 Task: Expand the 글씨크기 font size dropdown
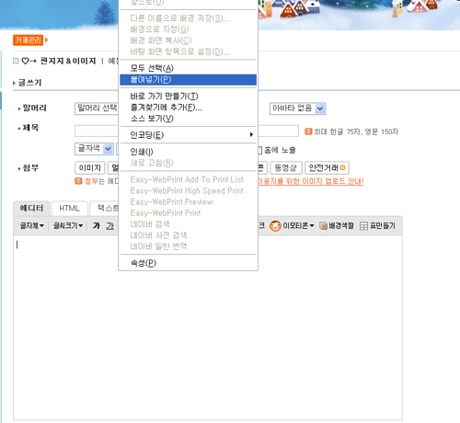(68, 226)
